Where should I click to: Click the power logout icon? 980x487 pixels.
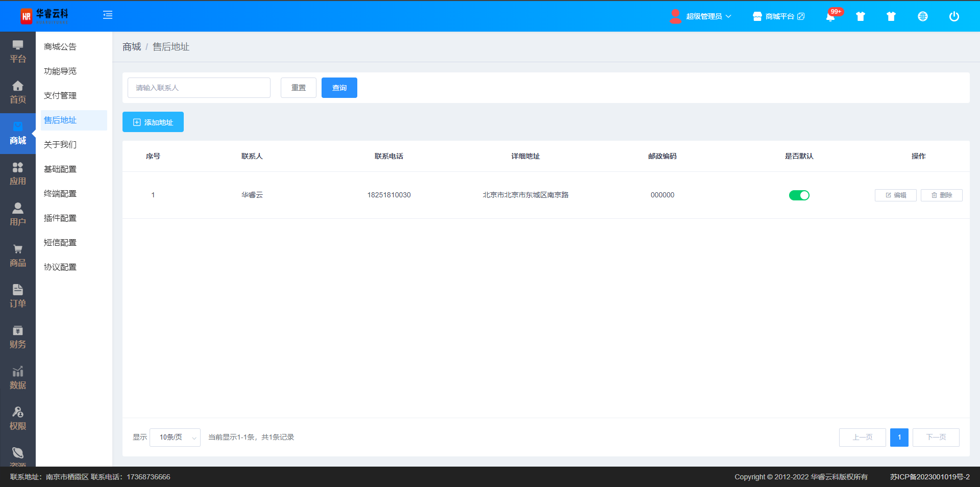pyautogui.click(x=953, y=16)
